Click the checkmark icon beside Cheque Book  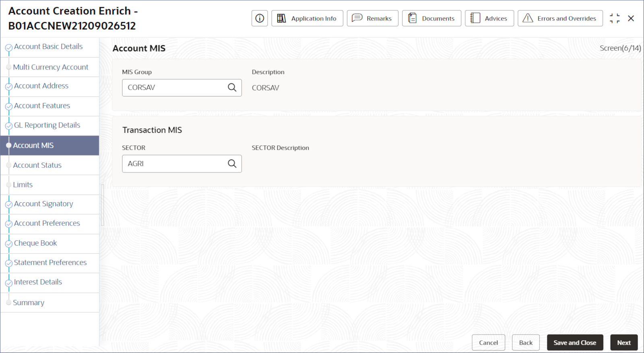9,244
